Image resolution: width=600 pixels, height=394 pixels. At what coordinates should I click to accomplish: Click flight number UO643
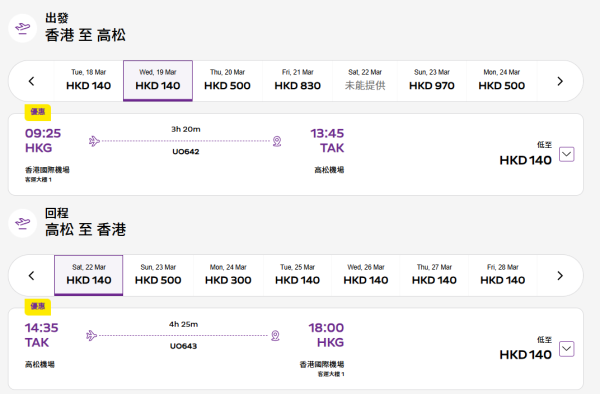tap(183, 346)
